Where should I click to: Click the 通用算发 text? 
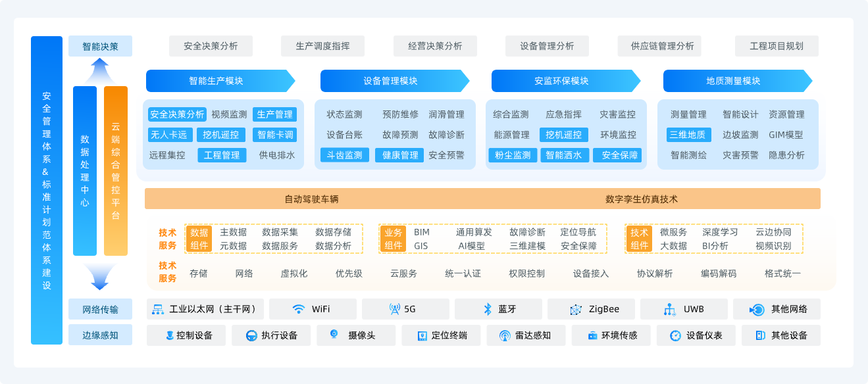coord(474,232)
